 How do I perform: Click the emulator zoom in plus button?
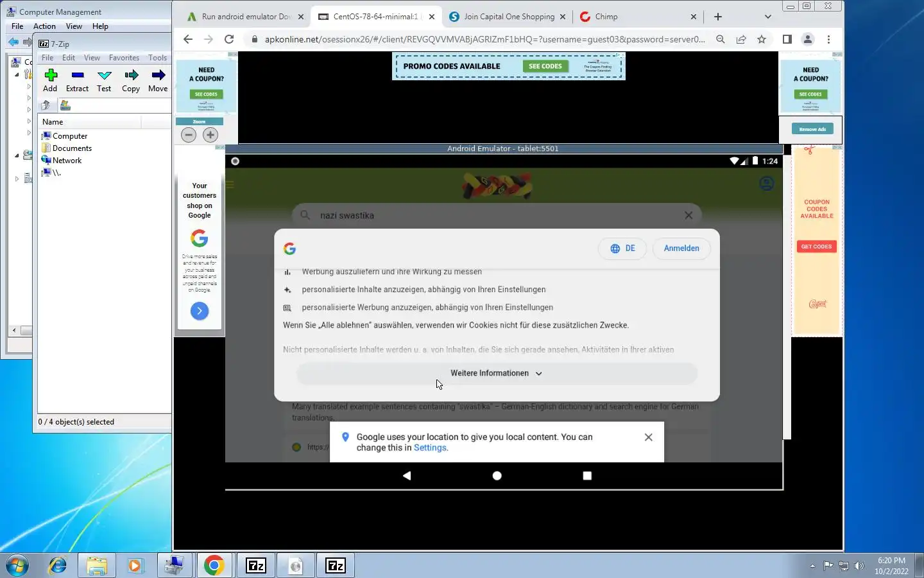210,135
